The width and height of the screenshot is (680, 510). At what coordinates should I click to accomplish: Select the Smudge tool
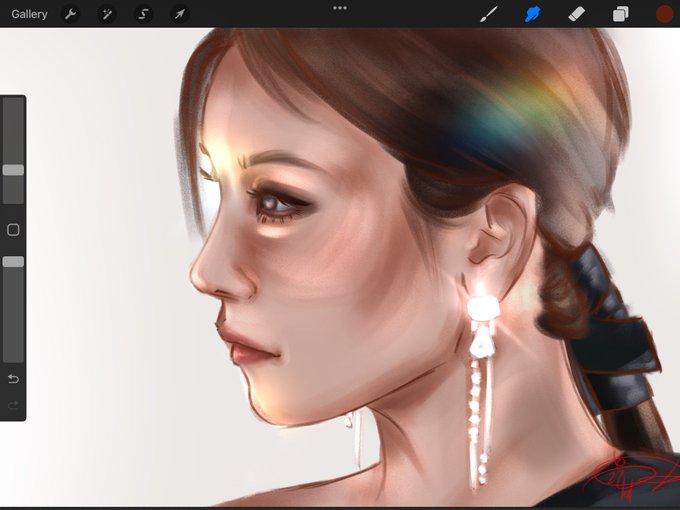point(533,14)
